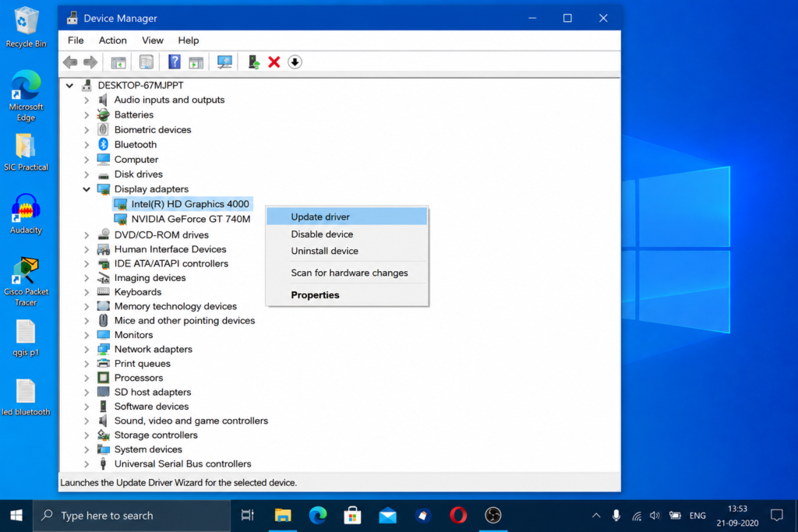Click the Windows Start button

coord(16,516)
